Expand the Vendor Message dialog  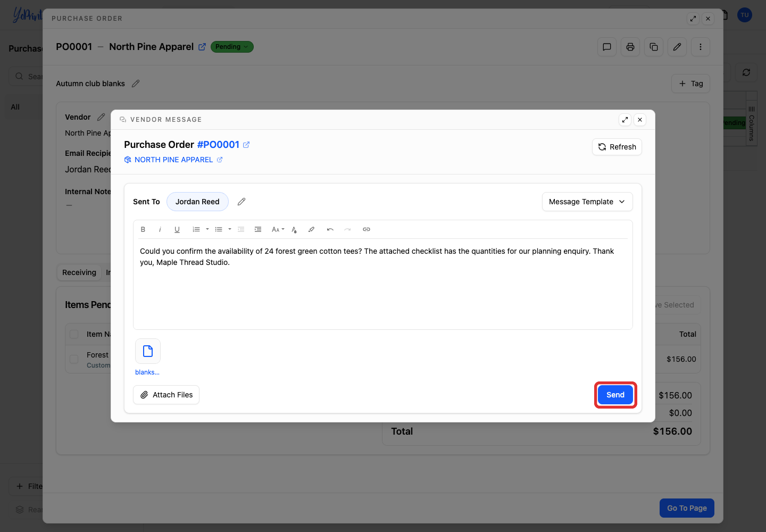click(x=625, y=120)
